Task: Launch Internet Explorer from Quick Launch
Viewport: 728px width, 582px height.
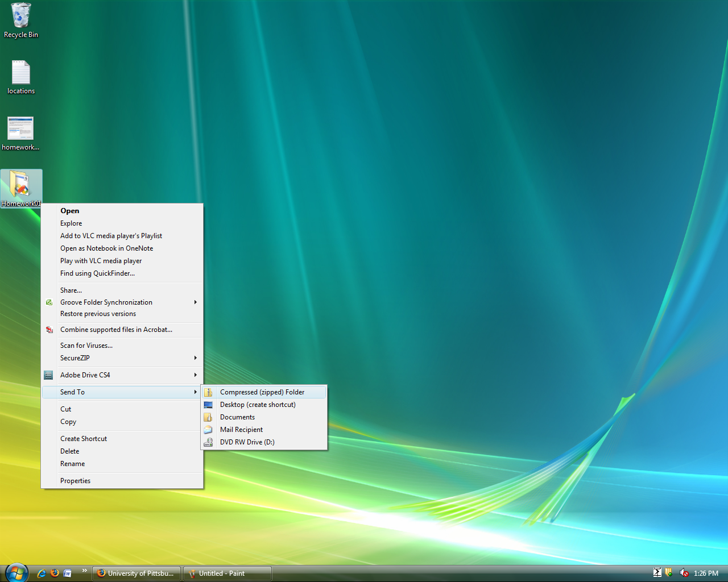Action: pyautogui.click(x=41, y=573)
